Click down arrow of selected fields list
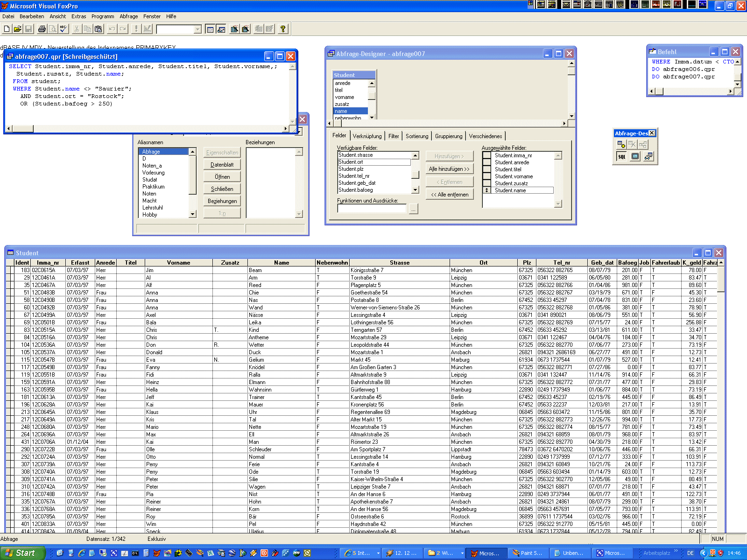Image resolution: width=747 pixels, height=560 pixels. [558, 203]
